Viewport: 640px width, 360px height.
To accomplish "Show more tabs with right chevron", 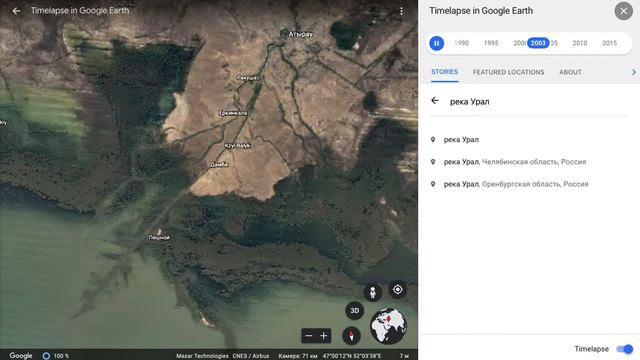I will [633, 72].
